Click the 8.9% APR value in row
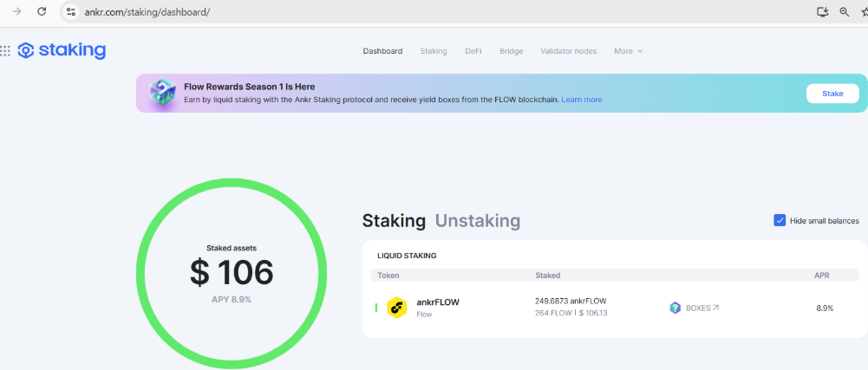Screen dimensions: 868x370 coord(825,308)
